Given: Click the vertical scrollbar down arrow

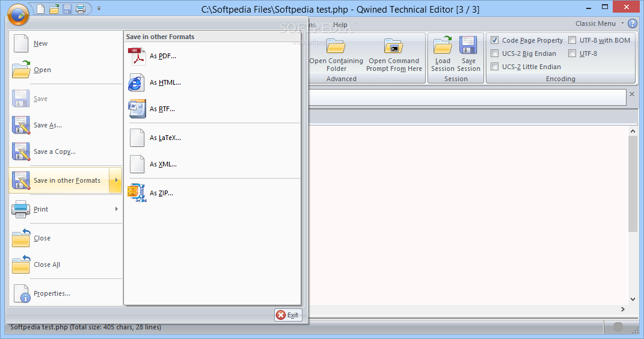Looking at the screenshot, I should click(x=633, y=299).
